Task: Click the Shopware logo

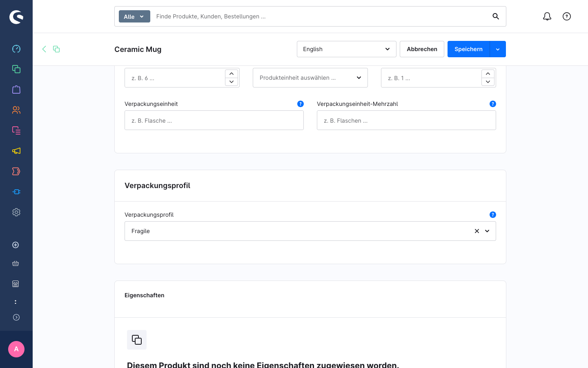Action: point(16,17)
